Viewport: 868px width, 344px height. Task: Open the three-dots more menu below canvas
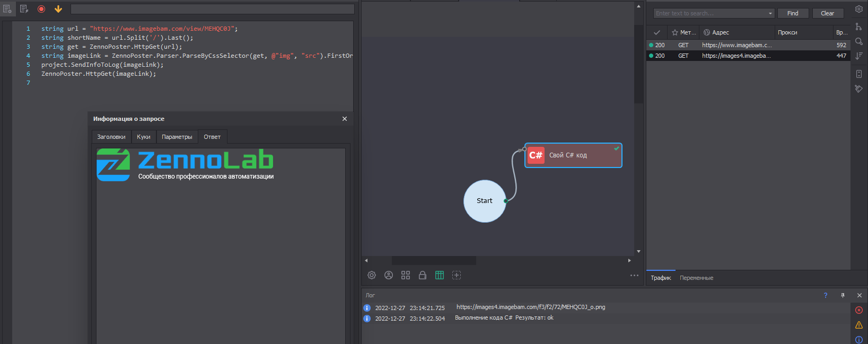[x=634, y=275]
